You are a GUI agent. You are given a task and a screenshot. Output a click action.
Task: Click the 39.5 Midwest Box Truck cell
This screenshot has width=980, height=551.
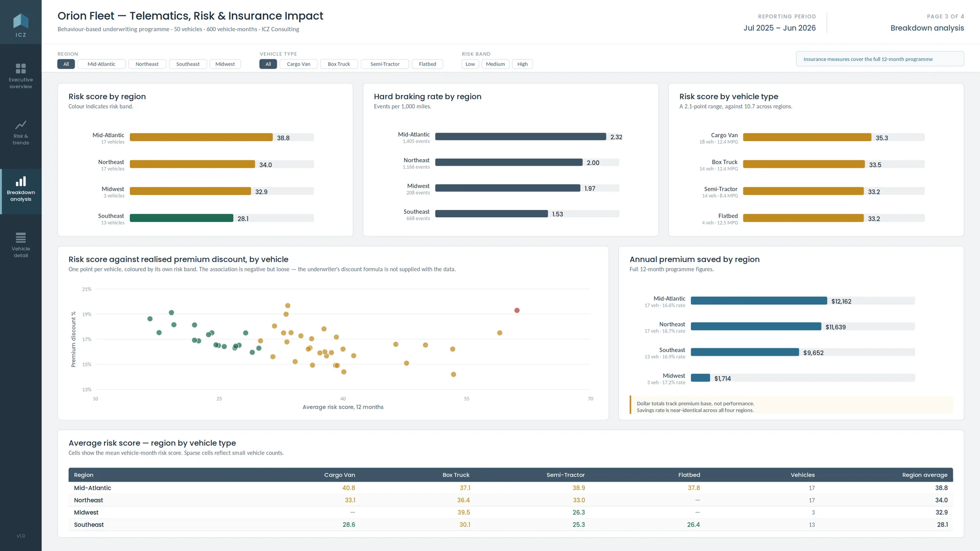(464, 513)
